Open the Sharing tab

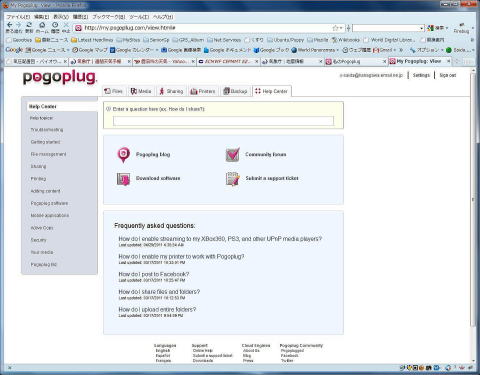click(171, 91)
